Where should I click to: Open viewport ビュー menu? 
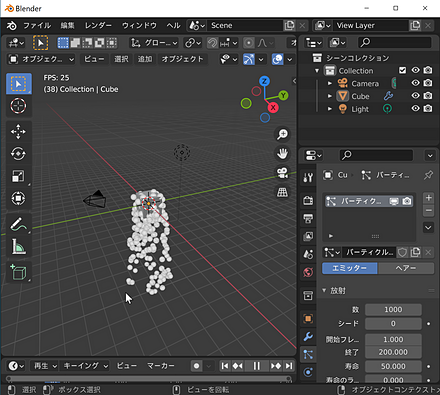click(94, 59)
